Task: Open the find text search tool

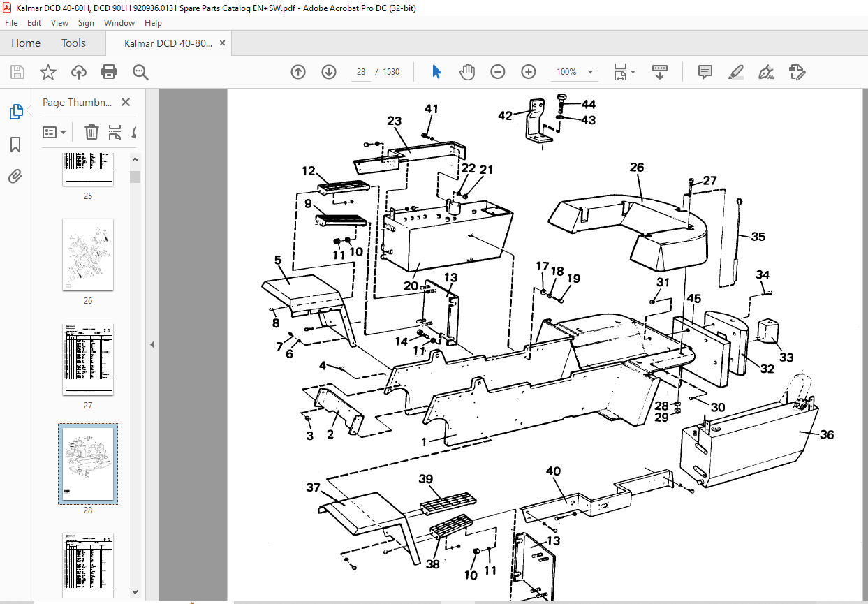Action: click(140, 72)
